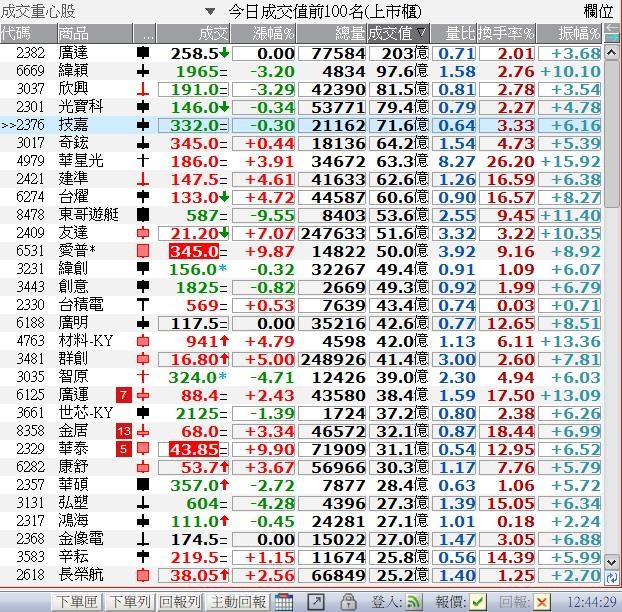Click the pop-out arrow window icon
Viewport: 622px width, 612px height.
318,601
